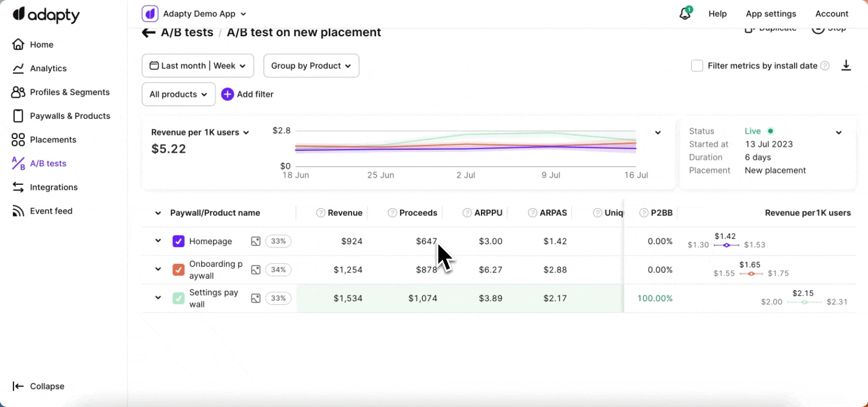Open the Homepage paywall preview image icon
Viewport: 868px width, 407px height.
[256, 241]
